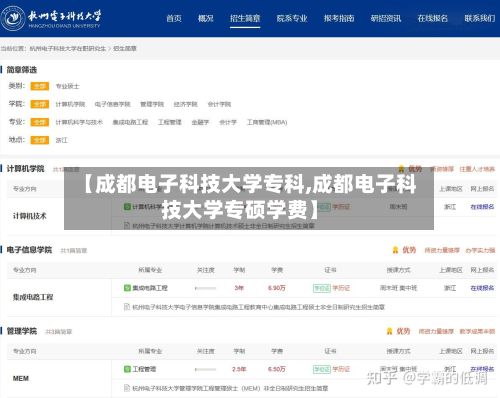Screen dimensions: 500x398
Task: Open the 管理学院工程管理硕士(MEM) brochure link
Action: point(230,388)
